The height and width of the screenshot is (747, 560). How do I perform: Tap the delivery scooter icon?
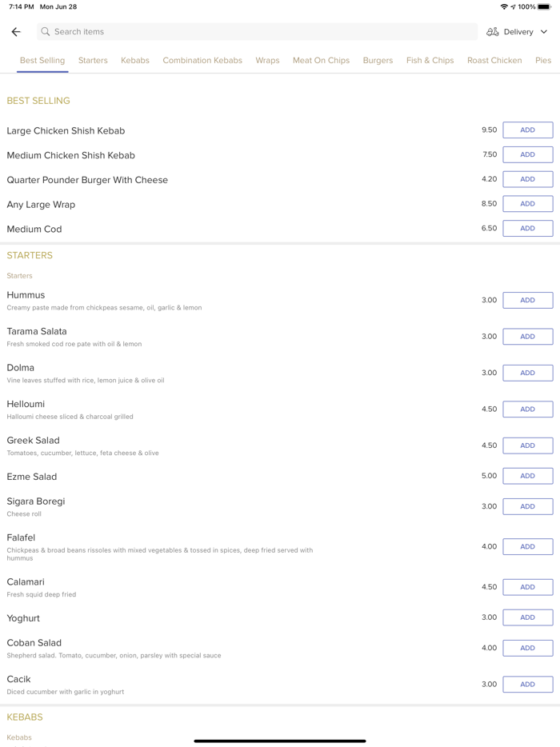click(x=493, y=32)
